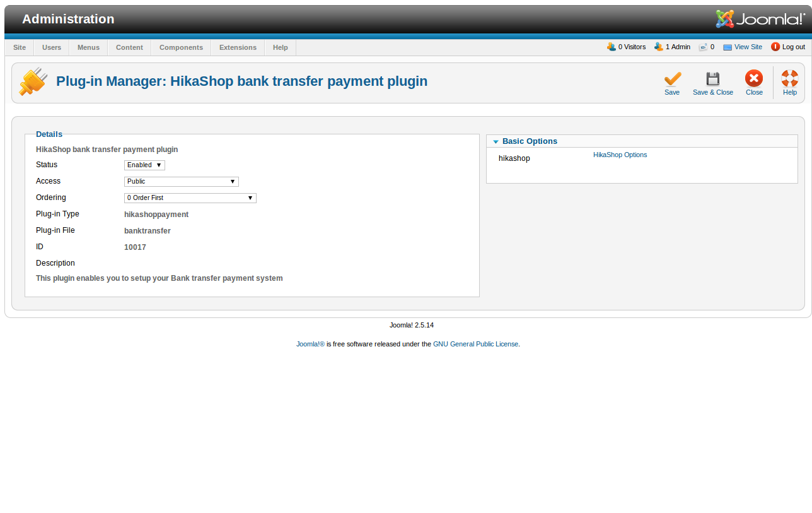Click the hikashop label in Basic Options
This screenshot has height=513, width=812.
(514, 158)
